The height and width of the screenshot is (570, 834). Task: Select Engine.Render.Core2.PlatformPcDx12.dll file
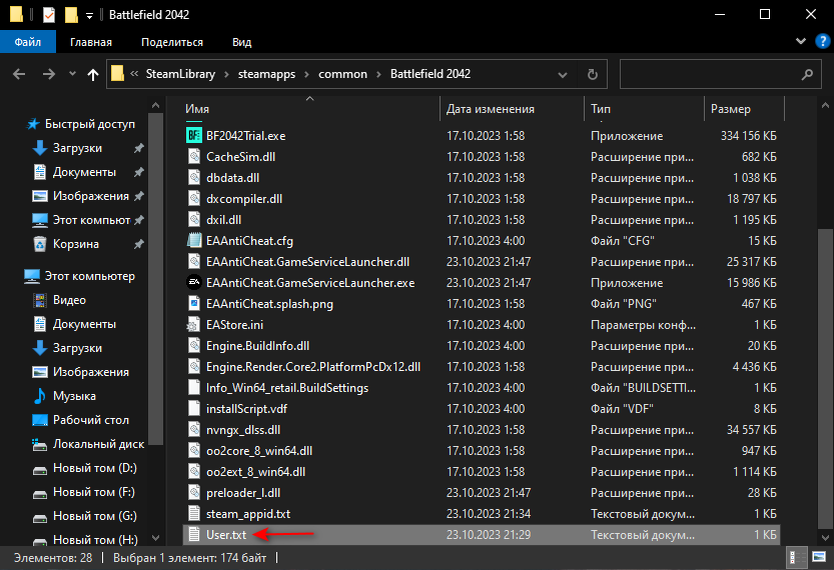click(x=481, y=367)
